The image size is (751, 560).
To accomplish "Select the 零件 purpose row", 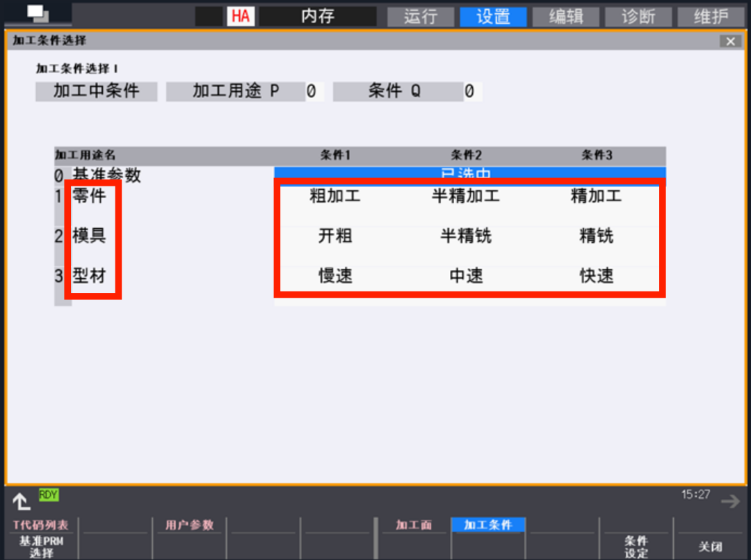I will [89, 195].
